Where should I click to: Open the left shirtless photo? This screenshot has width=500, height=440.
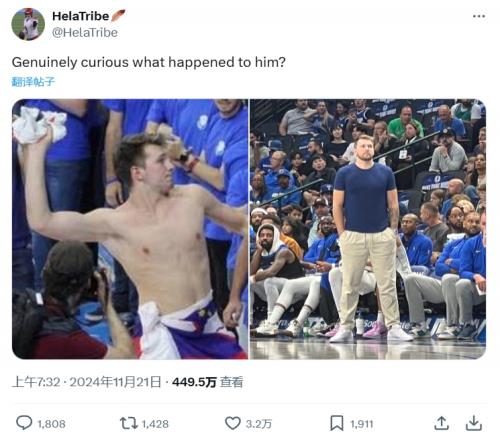pos(130,229)
